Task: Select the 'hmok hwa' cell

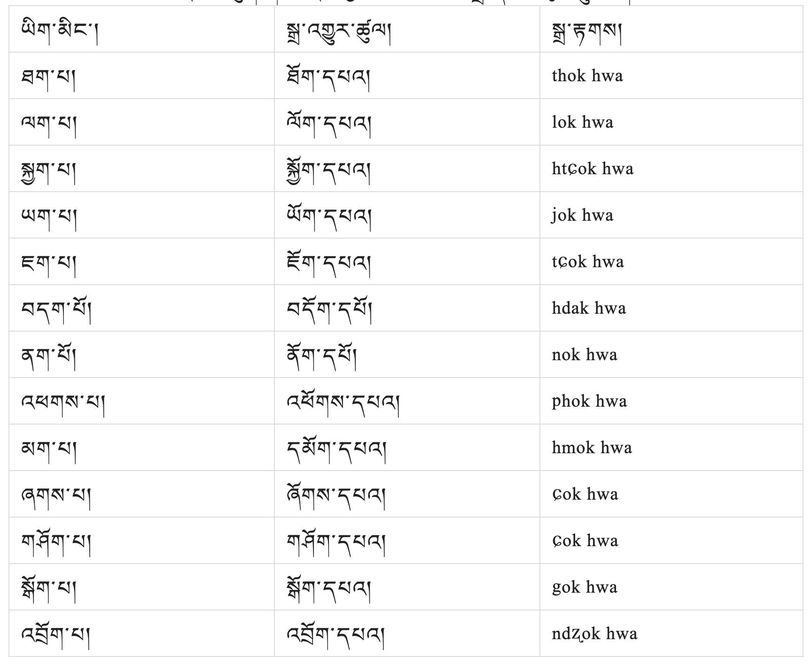Action: point(671,448)
